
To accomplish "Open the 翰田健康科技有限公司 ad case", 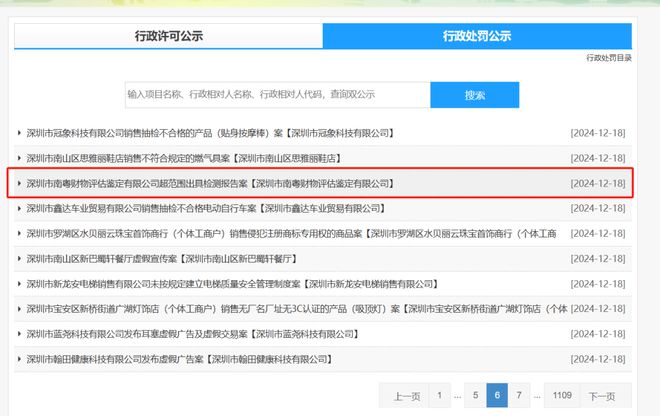I will coord(180,359).
